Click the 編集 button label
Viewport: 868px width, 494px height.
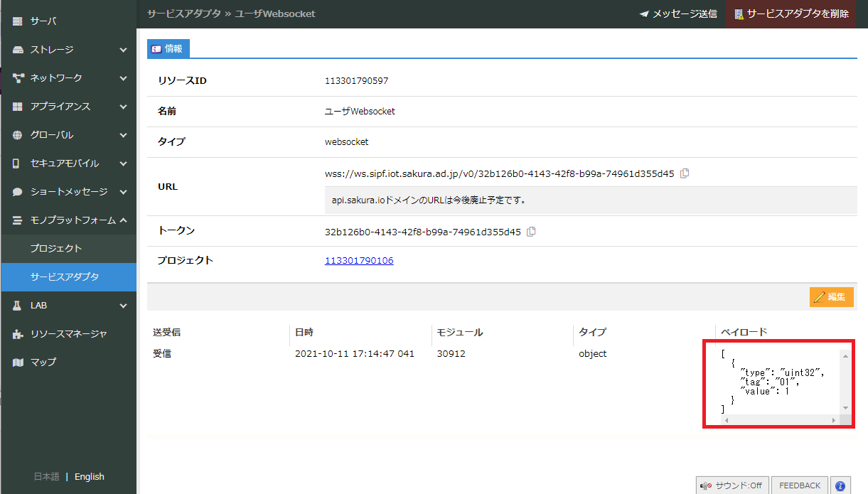[837, 297]
